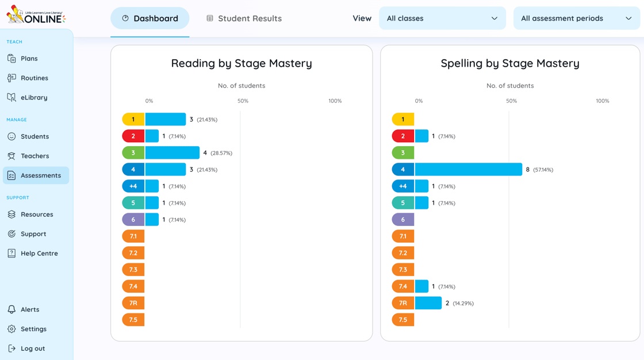Click the Resources stack icon
The image size is (644, 360).
[x=11, y=215]
